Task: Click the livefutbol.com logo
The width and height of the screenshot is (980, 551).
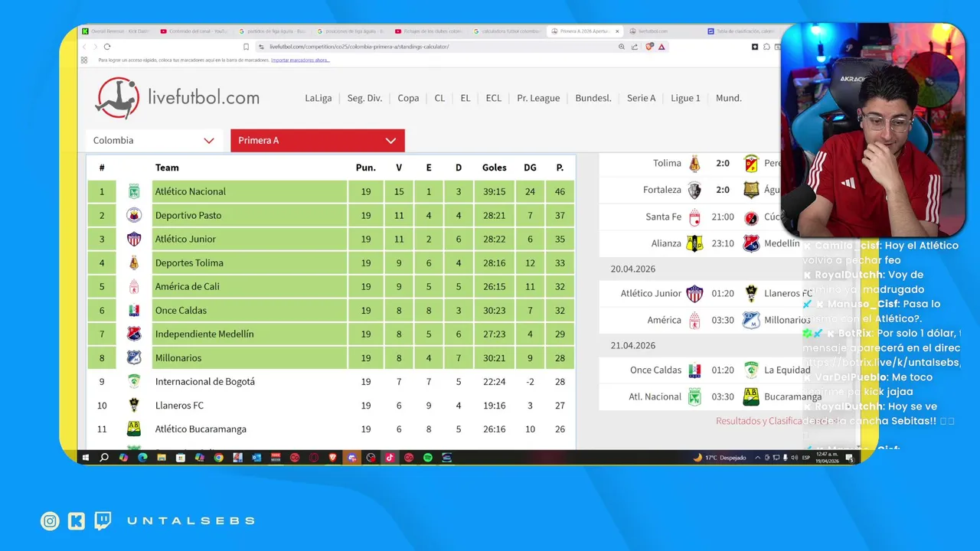Action: (177, 98)
